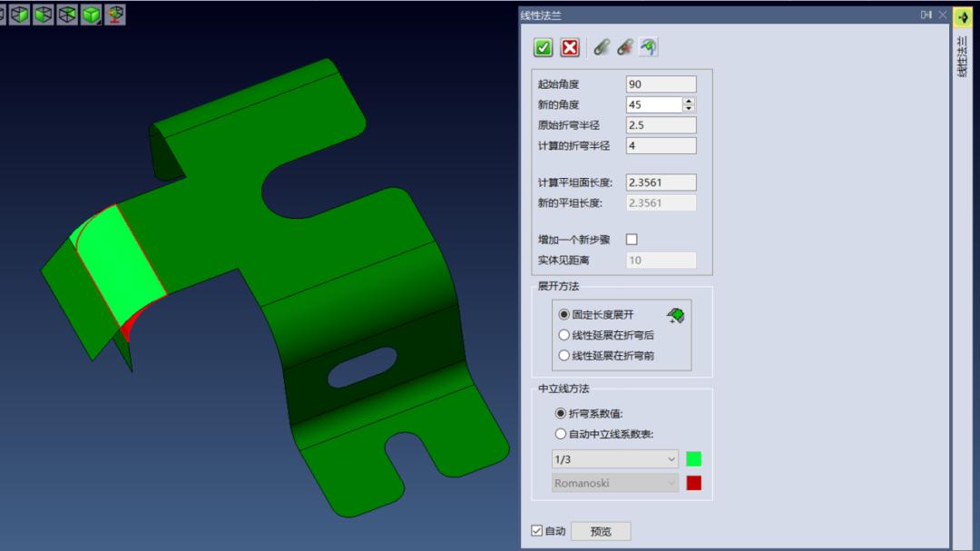The width and height of the screenshot is (980, 551).
Task: Click the 展开方法 group label
Action: pos(558,287)
